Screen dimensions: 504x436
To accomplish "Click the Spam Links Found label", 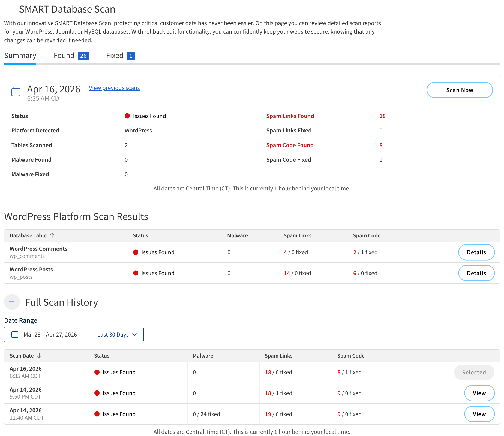I will [290, 116].
